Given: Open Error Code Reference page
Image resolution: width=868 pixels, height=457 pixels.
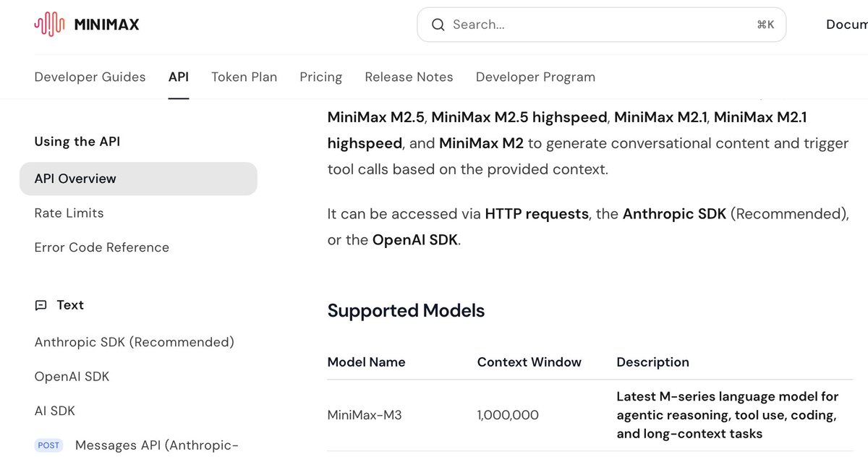Looking at the screenshot, I should click(101, 247).
